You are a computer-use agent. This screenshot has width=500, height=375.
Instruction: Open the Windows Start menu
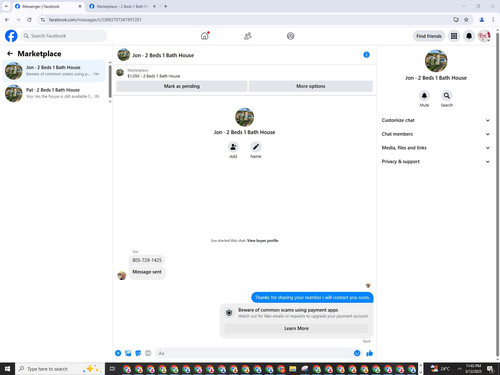point(7,369)
